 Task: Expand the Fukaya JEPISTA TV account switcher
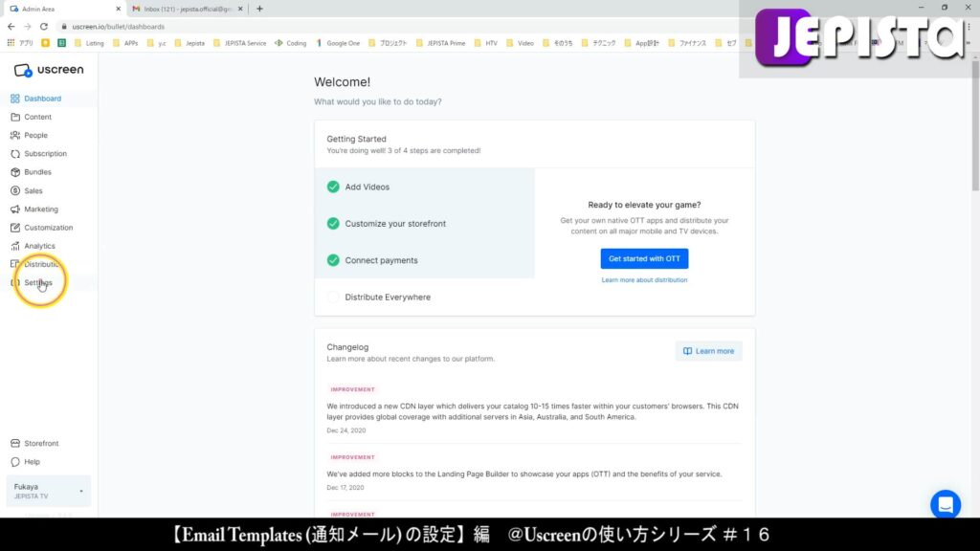coord(48,491)
